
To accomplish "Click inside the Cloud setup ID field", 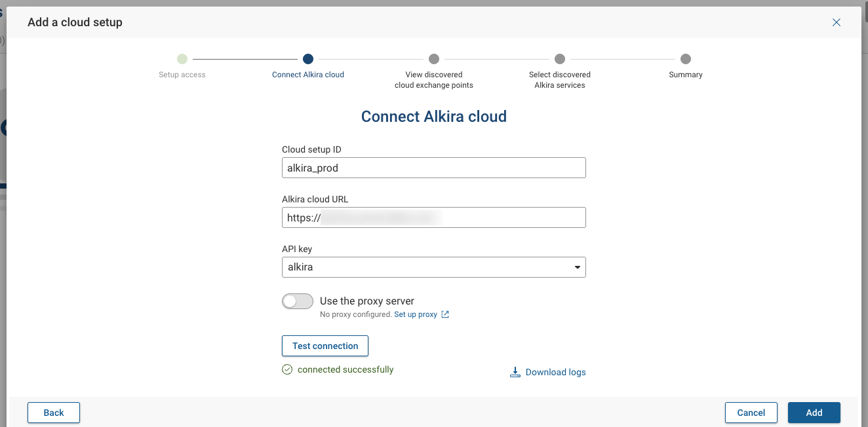I will pos(433,168).
